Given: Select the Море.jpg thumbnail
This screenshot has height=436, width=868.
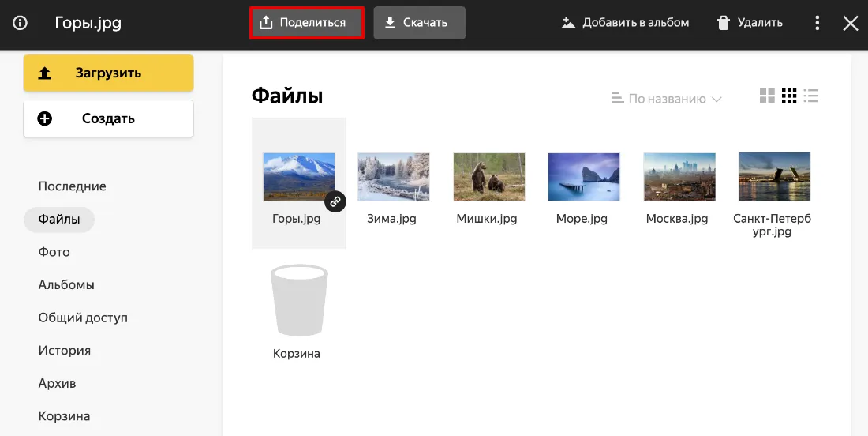Looking at the screenshot, I should (x=584, y=177).
